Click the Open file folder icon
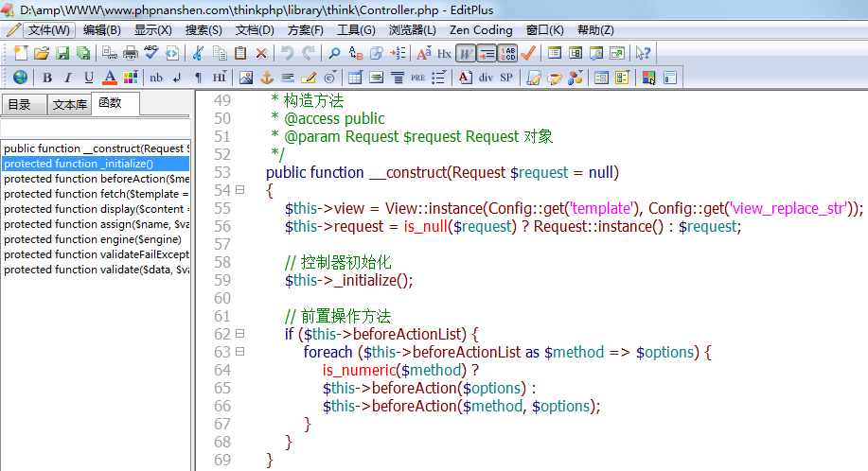The image size is (868, 471). tap(42, 53)
